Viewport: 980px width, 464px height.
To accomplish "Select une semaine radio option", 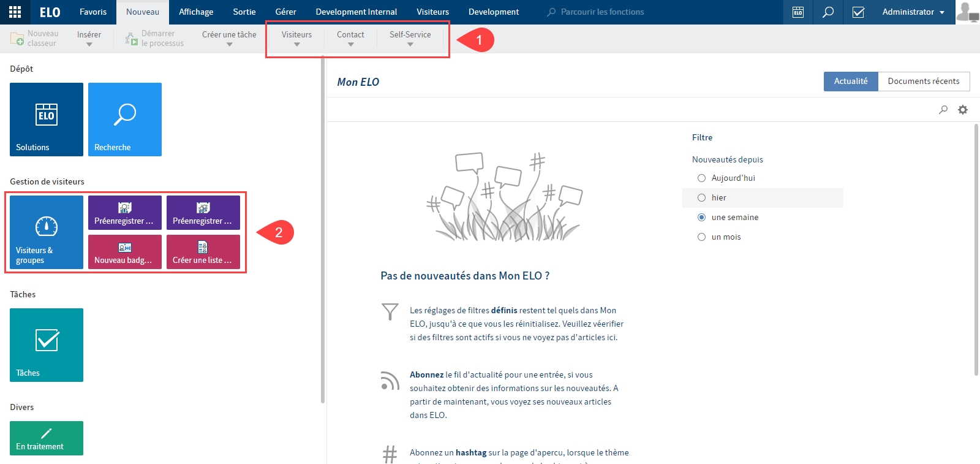I will (x=701, y=218).
